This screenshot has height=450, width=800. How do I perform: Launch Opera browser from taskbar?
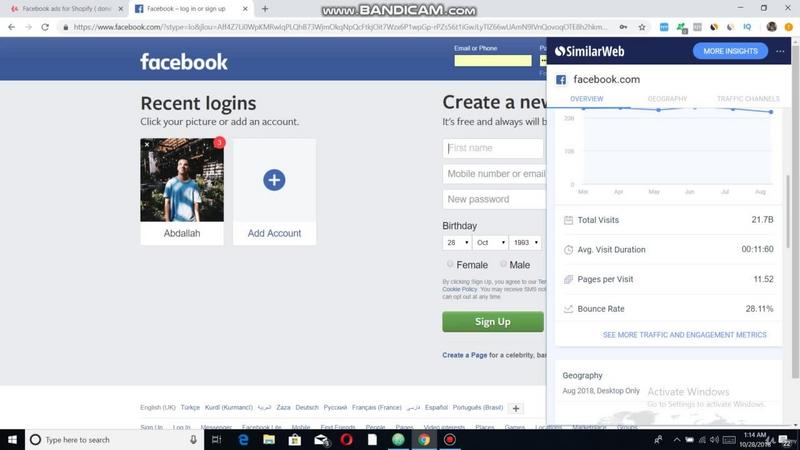[x=346, y=439]
